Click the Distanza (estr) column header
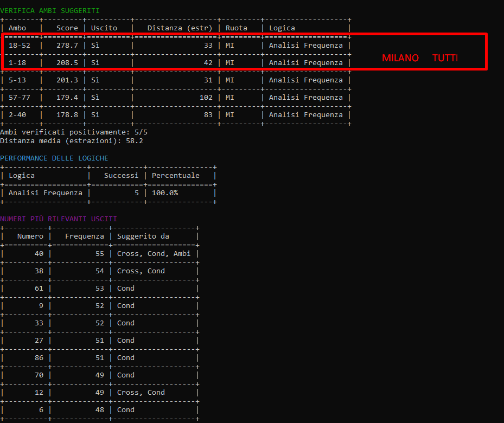504x423 pixels. coord(180,28)
